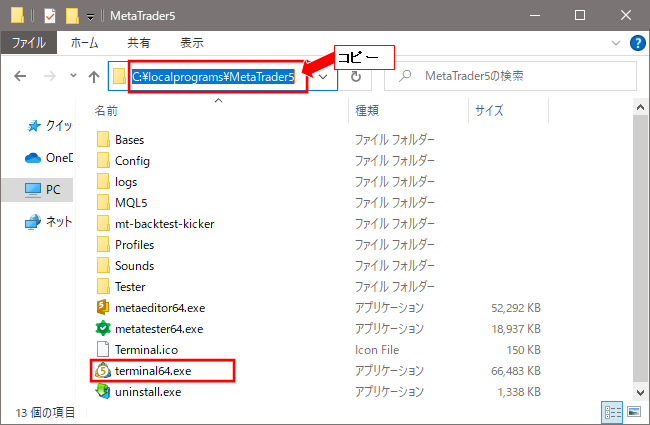Click the 52,292 KB size value
Image resolution: width=650 pixels, height=425 pixels.
tap(516, 308)
